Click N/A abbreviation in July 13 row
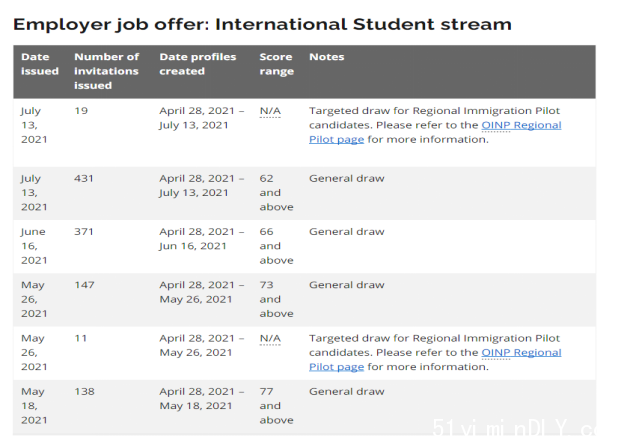This screenshot has height=445, width=624. [270, 111]
